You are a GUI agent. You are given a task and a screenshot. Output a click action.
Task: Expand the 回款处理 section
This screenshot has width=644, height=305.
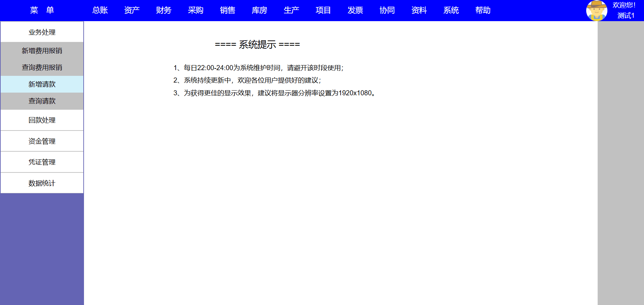[42, 120]
